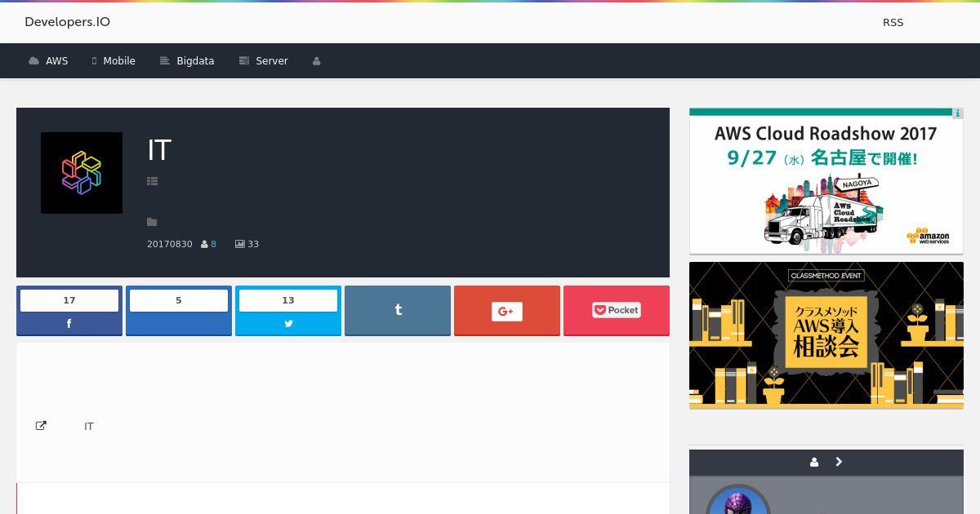Click the ad info icon on banner

[x=958, y=113]
